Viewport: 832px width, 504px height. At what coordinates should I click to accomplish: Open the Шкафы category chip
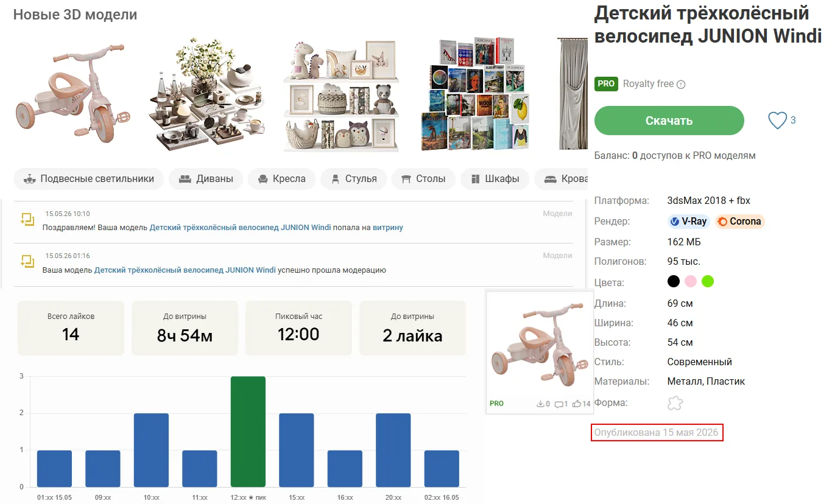495,179
